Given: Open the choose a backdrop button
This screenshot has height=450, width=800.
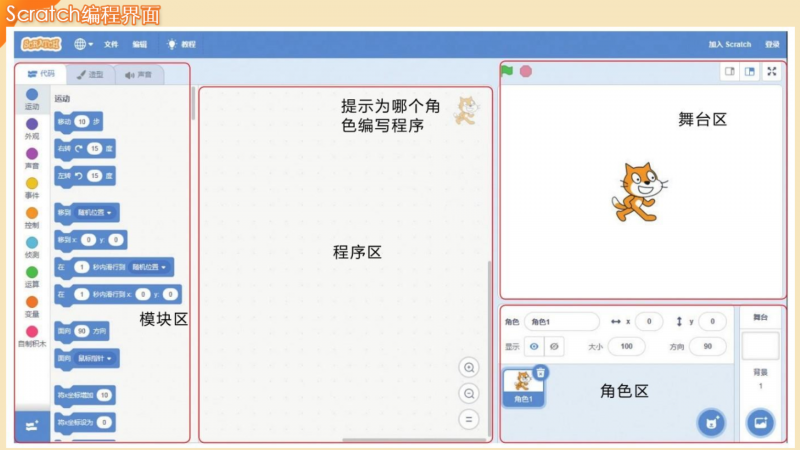Looking at the screenshot, I should tap(760, 423).
